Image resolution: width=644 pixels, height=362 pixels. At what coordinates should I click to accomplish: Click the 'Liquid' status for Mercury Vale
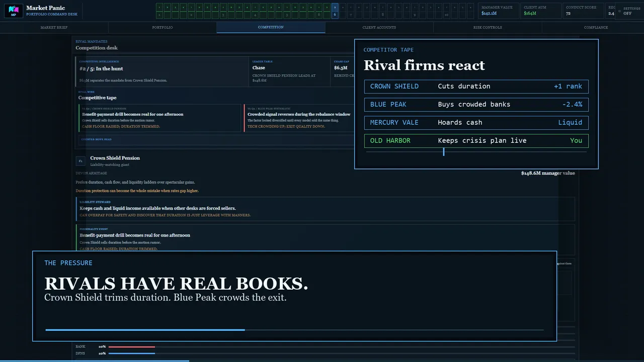coord(570,123)
